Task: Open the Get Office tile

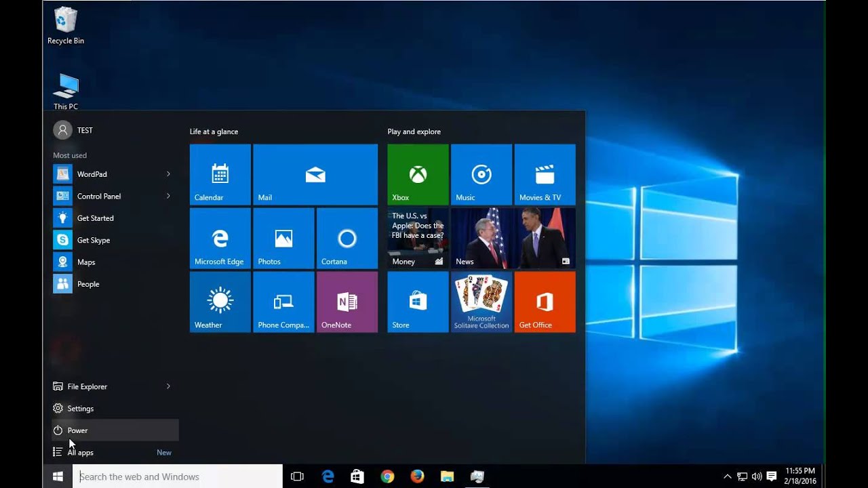Action: pos(545,302)
